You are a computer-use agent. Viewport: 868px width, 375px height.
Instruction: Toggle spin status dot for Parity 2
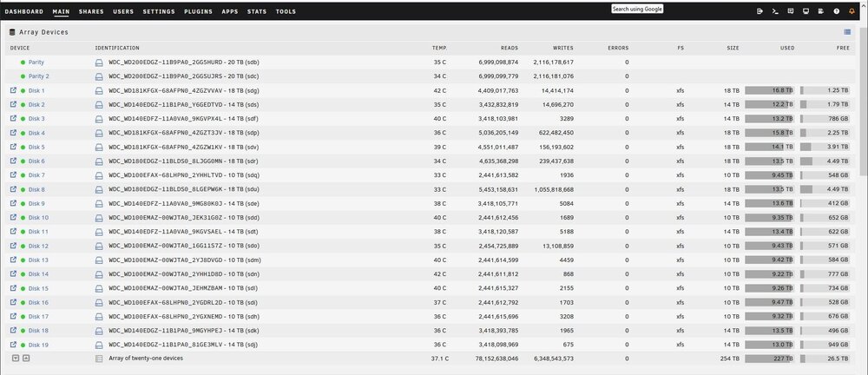[x=23, y=76]
